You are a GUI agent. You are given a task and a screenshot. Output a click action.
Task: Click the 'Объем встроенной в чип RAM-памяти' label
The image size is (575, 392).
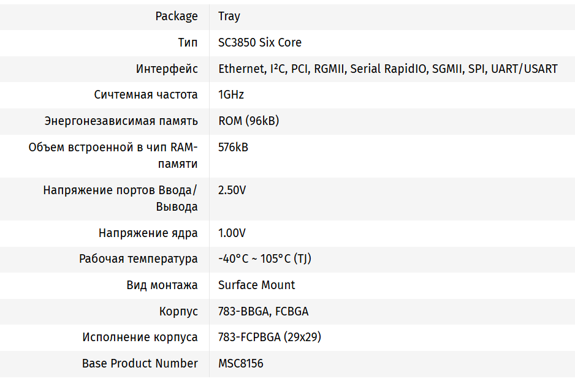click(113, 156)
